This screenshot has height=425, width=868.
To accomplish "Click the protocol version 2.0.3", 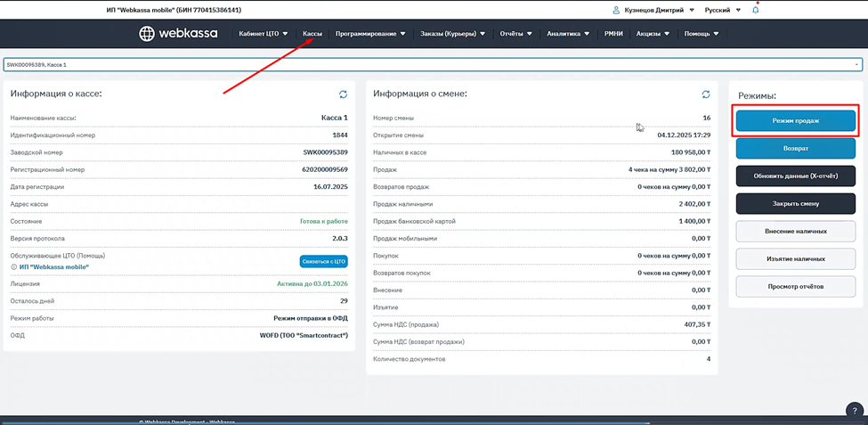I will (x=339, y=238).
